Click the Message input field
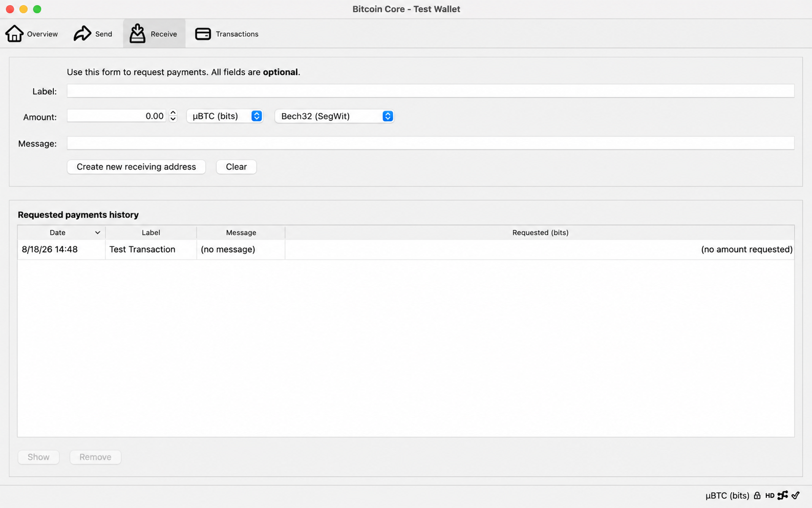 pos(431,143)
